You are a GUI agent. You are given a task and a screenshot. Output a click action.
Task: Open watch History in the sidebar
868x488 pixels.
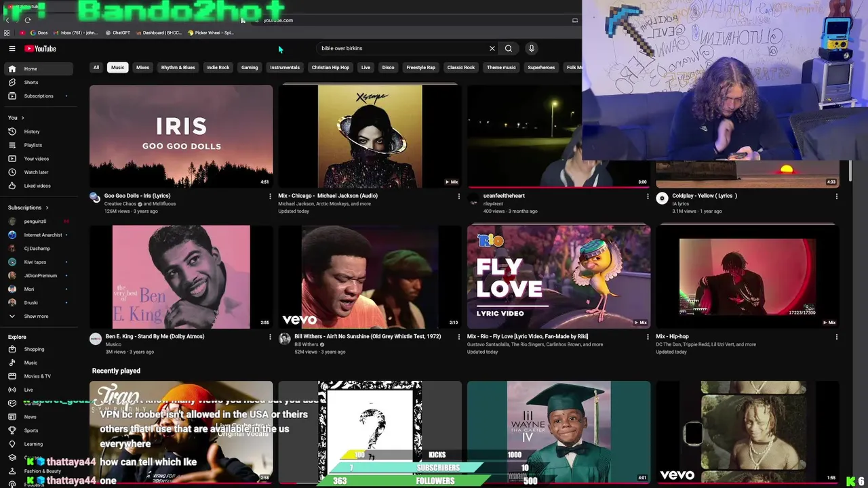(x=38, y=131)
